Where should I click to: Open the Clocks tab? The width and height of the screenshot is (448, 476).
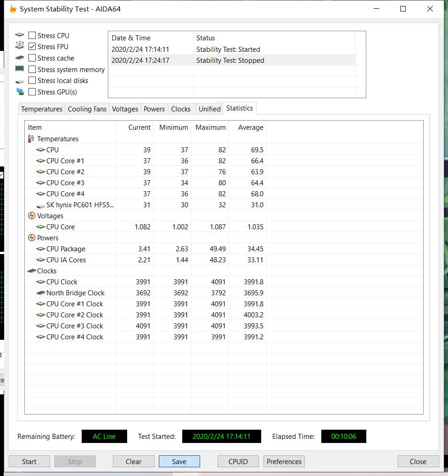tap(181, 109)
